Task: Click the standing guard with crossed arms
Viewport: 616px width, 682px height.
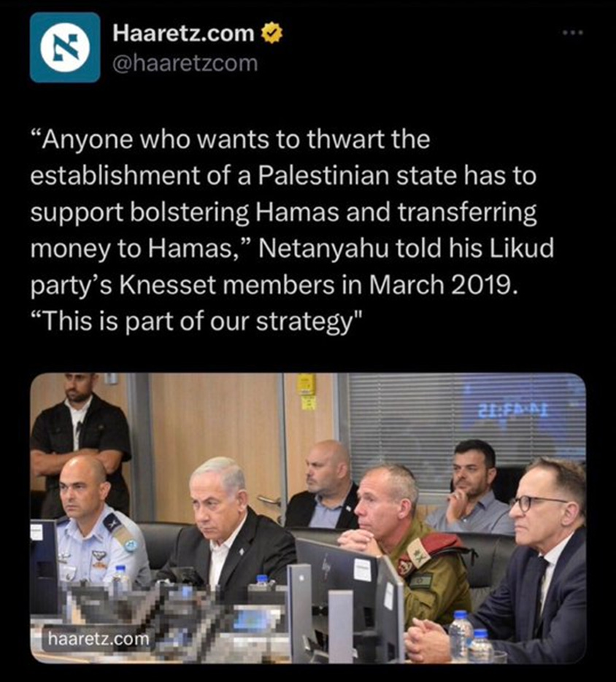Action: point(80,439)
